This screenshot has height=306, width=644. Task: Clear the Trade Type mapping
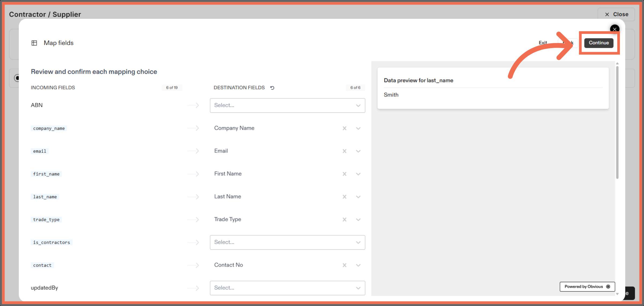pos(345,220)
